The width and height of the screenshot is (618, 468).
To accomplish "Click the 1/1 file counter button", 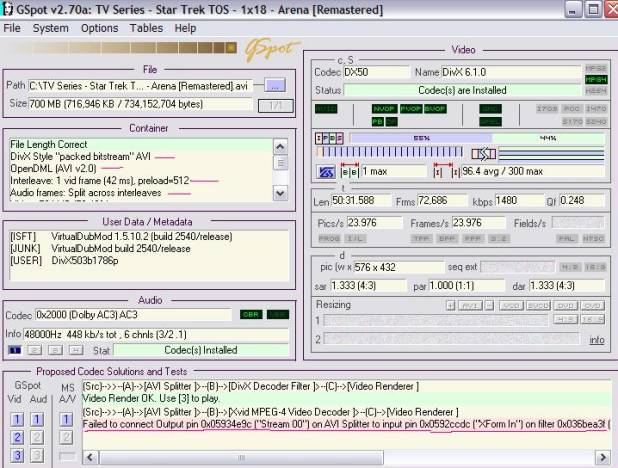I will tap(275, 106).
